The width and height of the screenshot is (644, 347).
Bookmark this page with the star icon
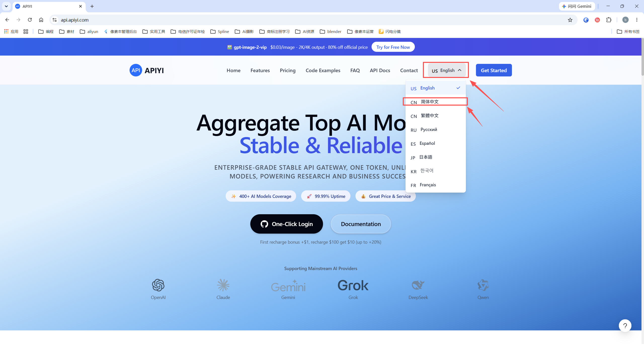(570, 20)
